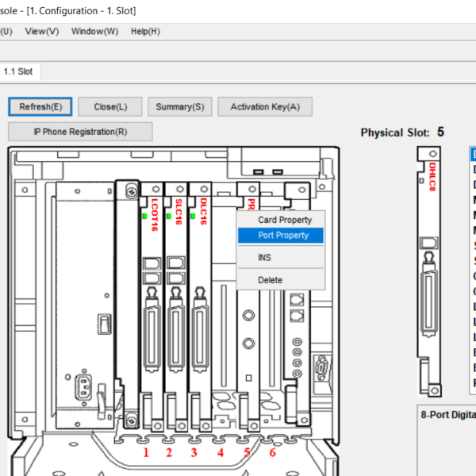The width and height of the screenshot is (476, 476).
Task: Select the LCOT16 card in slot 1
Action: pyautogui.click(x=152, y=301)
